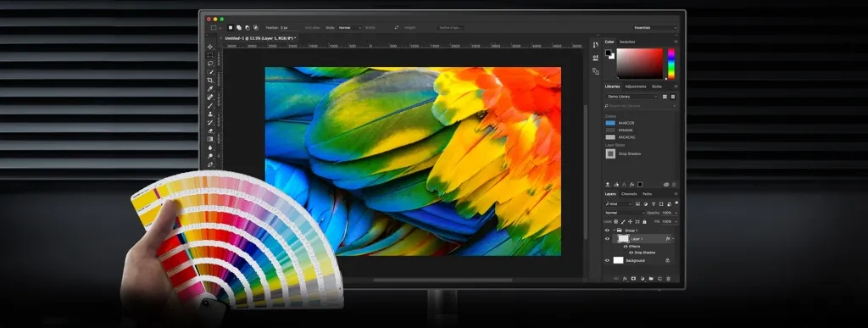Create new adjustment layer from Layers footer
This screenshot has height=328, width=868.
coord(643,279)
